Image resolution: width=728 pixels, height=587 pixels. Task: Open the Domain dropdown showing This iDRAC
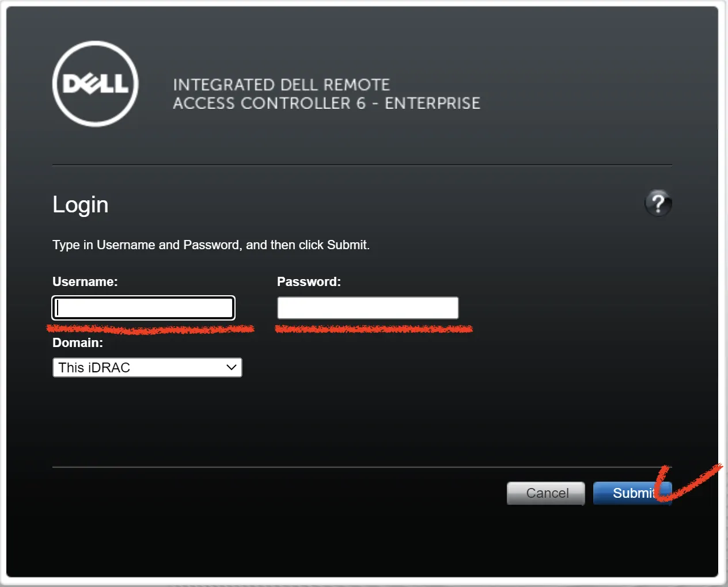tap(147, 368)
